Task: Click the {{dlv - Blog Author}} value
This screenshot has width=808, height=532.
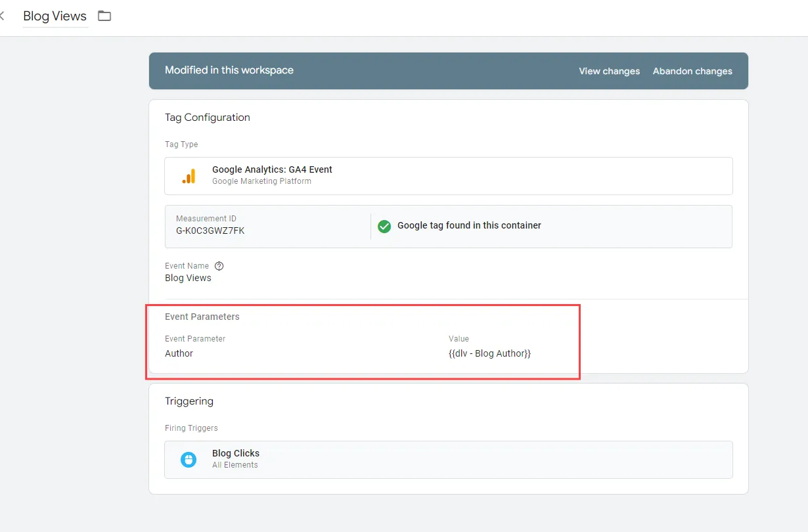Action: tap(489, 353)
